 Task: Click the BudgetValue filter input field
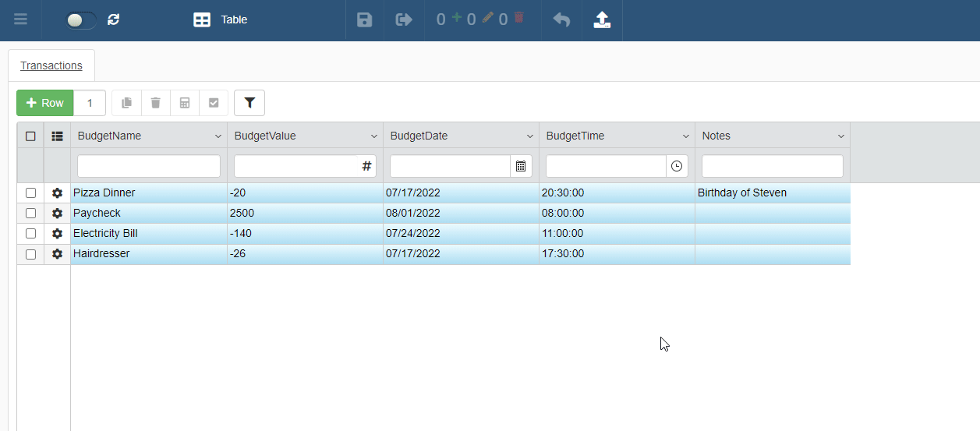tap(296, 166)
